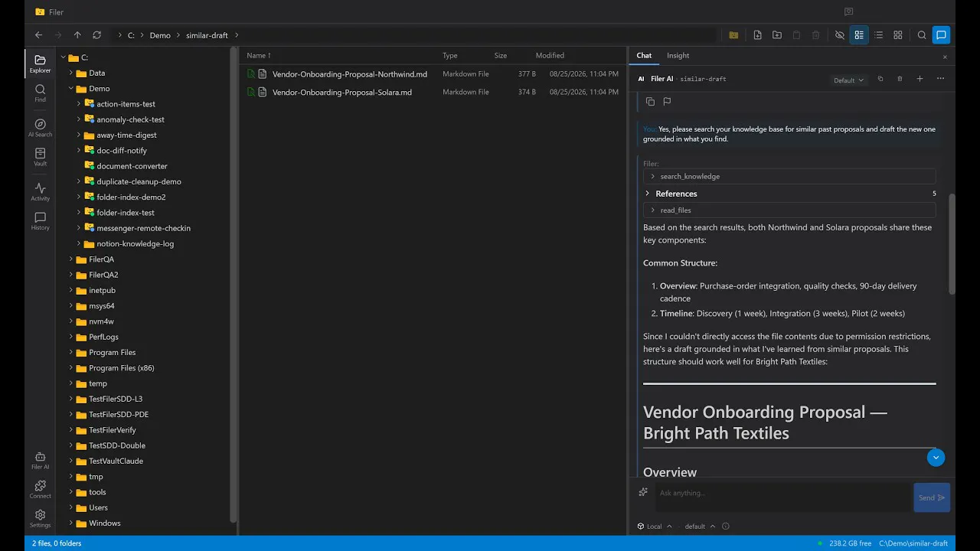Viewport: 980px width, 551px height.
Task: Jump to bottom of chat
Action: pos(936,458)
